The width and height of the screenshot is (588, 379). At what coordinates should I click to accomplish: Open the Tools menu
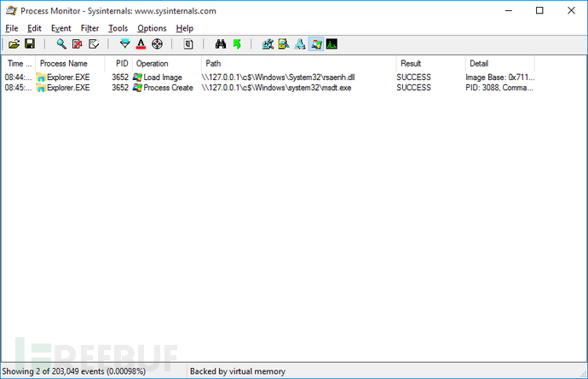pyautogui.click(x=118, y=28)
